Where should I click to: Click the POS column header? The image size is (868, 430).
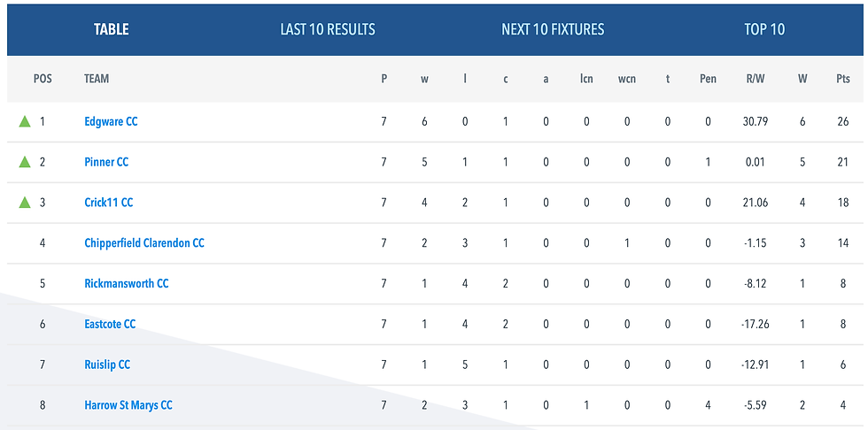tap(43, 79)
